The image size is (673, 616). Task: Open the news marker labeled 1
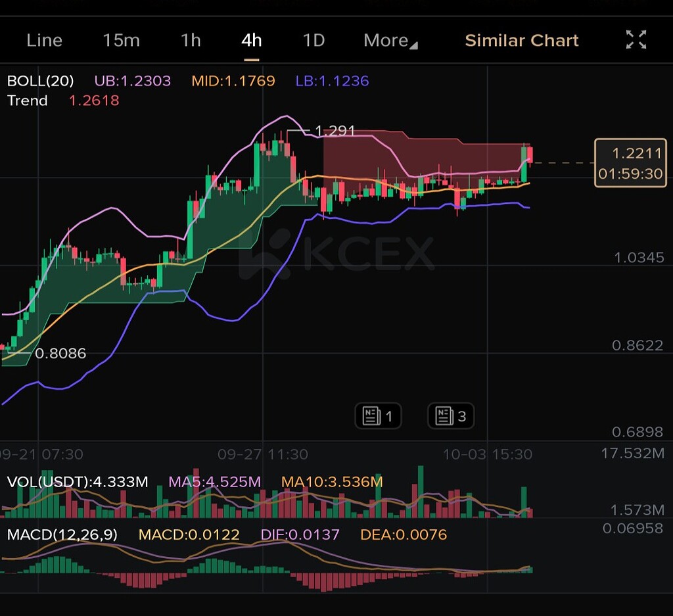click(378, 416)
